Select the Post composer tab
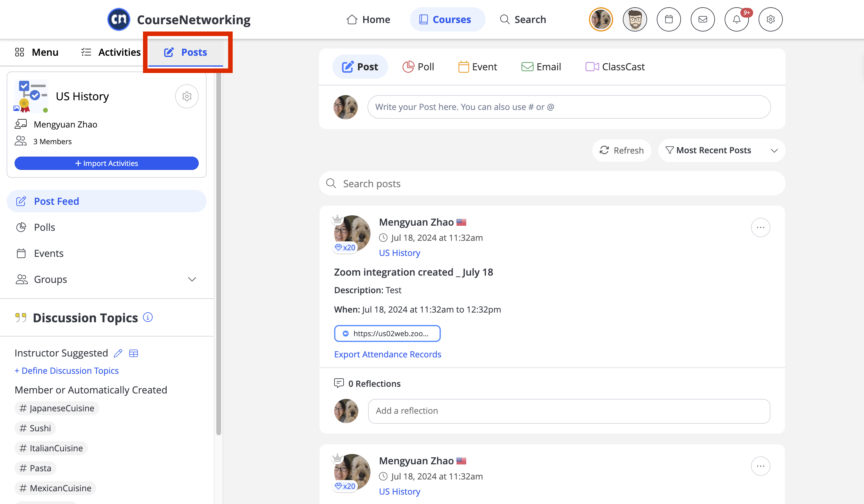Screen dimensions: 864x504 (x=360, y=67)
